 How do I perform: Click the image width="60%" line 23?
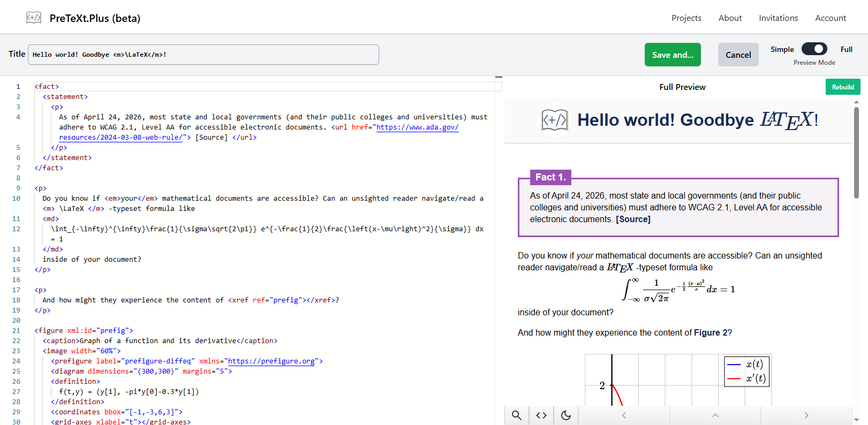82,351
